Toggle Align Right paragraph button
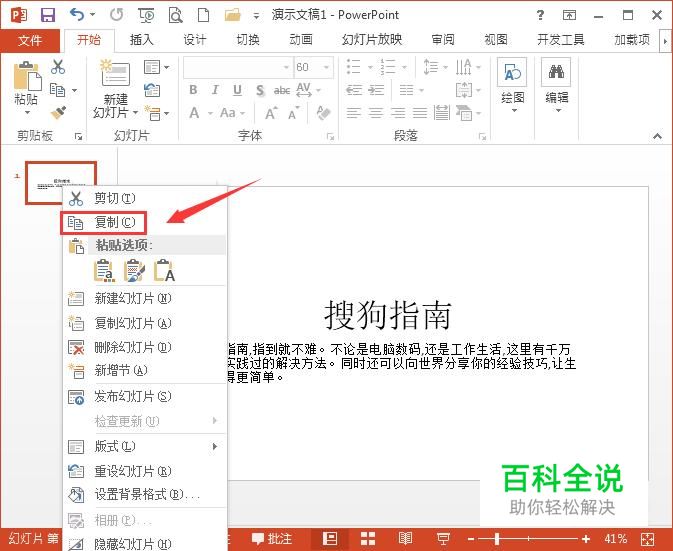The height and width of the screenshot is (551, 673). [398, 113]
